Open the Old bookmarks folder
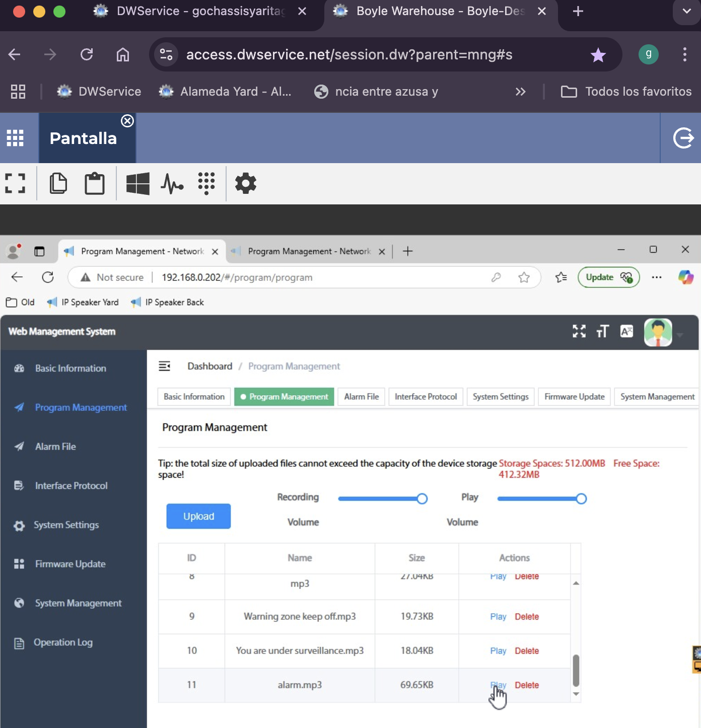701x728 pixels. pyautogui.click(x=21, y=302)
